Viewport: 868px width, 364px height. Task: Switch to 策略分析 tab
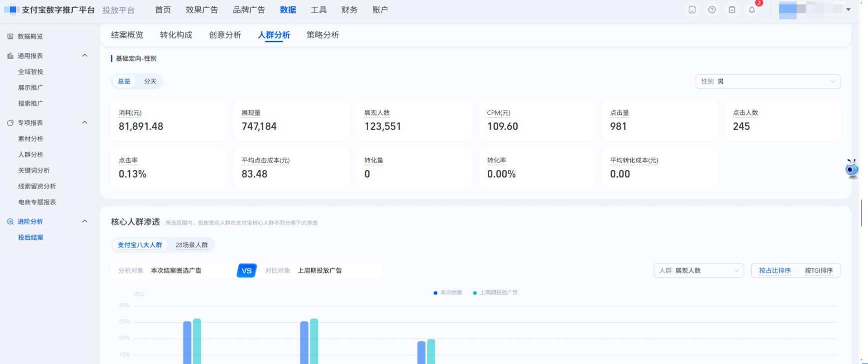[x=323, y=35]
